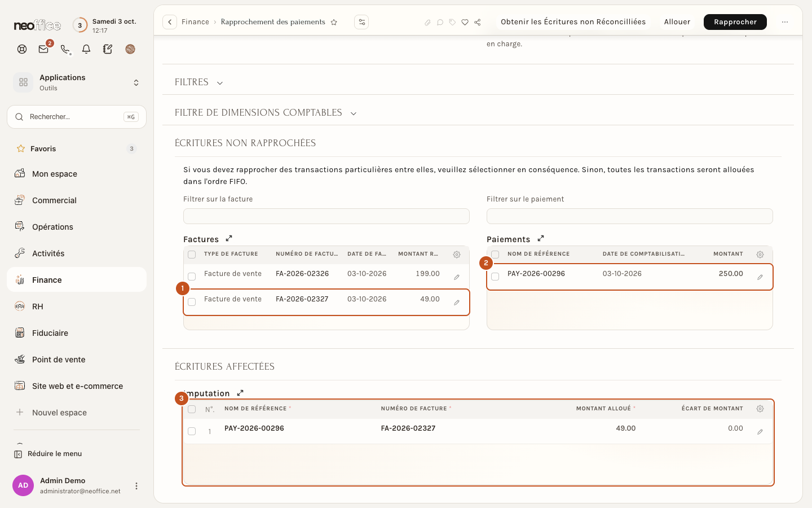Viewport: 812px width, 508px height.
Task: Open the comments bubble icon
Action: click(x=440, y=23)
